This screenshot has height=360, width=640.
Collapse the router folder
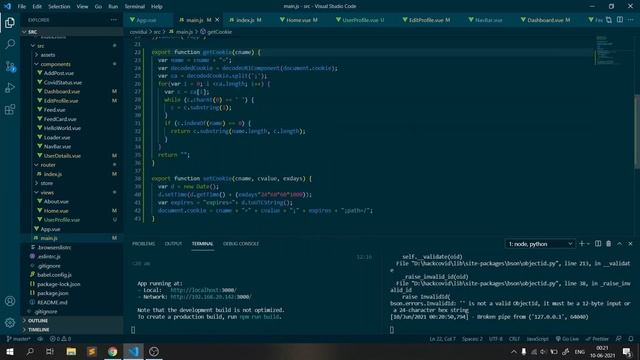[x=48, y=165]
